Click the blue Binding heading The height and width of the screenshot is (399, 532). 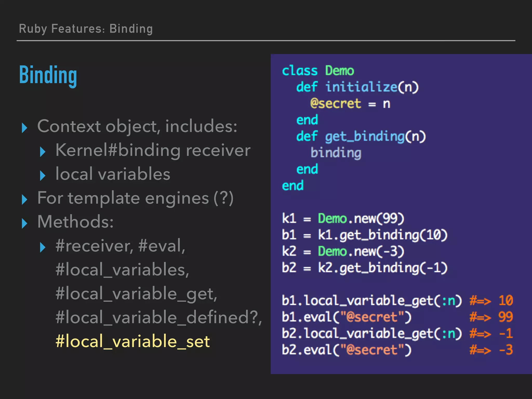48,75
